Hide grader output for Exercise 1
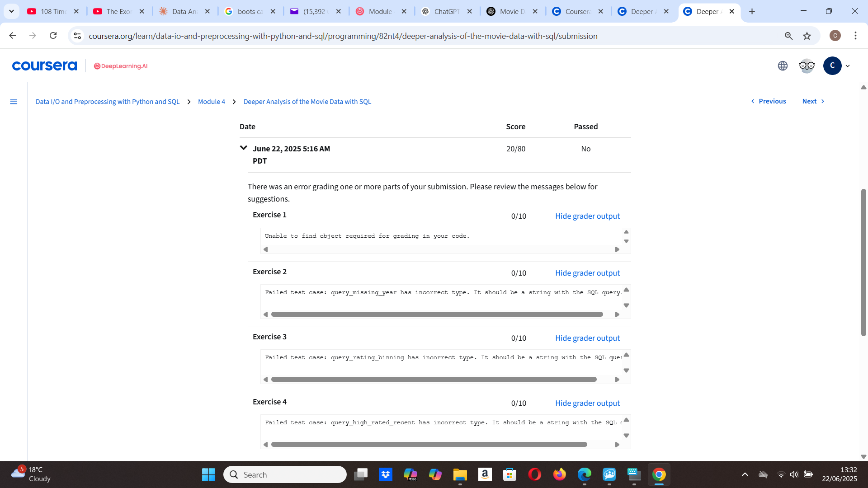 point(587,216)
